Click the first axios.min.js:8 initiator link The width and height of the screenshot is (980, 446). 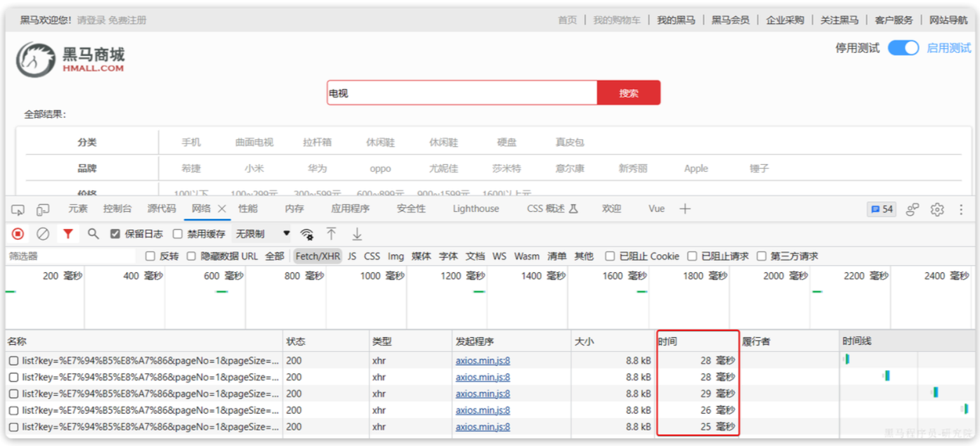483,361
